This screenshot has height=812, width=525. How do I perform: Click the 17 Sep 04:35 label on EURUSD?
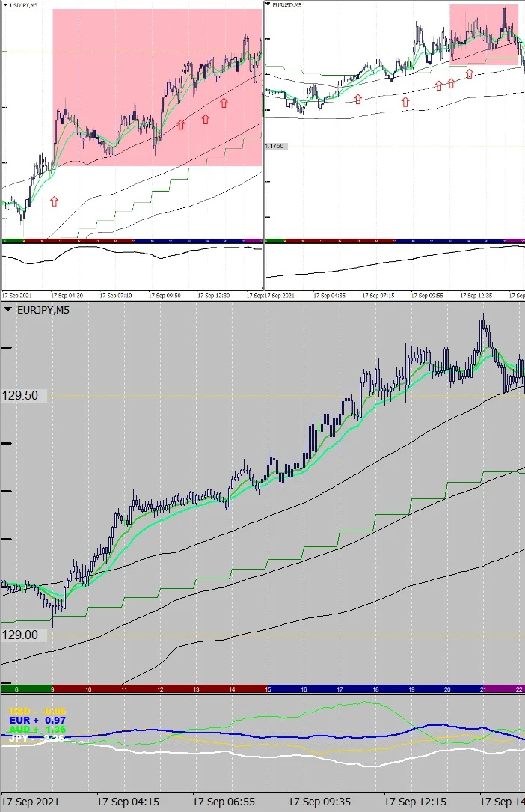point(330,296)
